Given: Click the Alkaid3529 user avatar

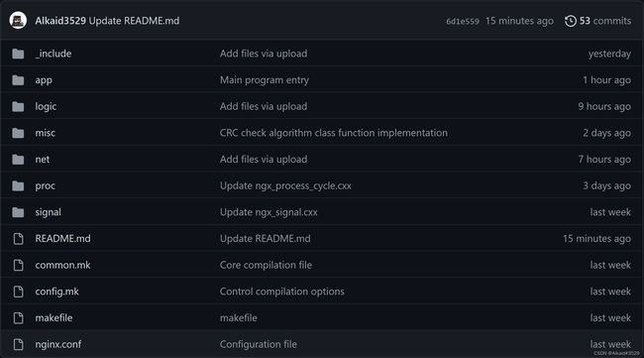Looking at the screenshot, I should (x=18, y=21).
